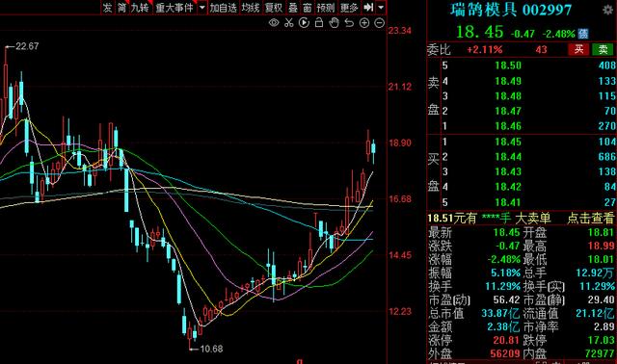
Task: Select sell level 1 price 18.46
Action: 508,126
